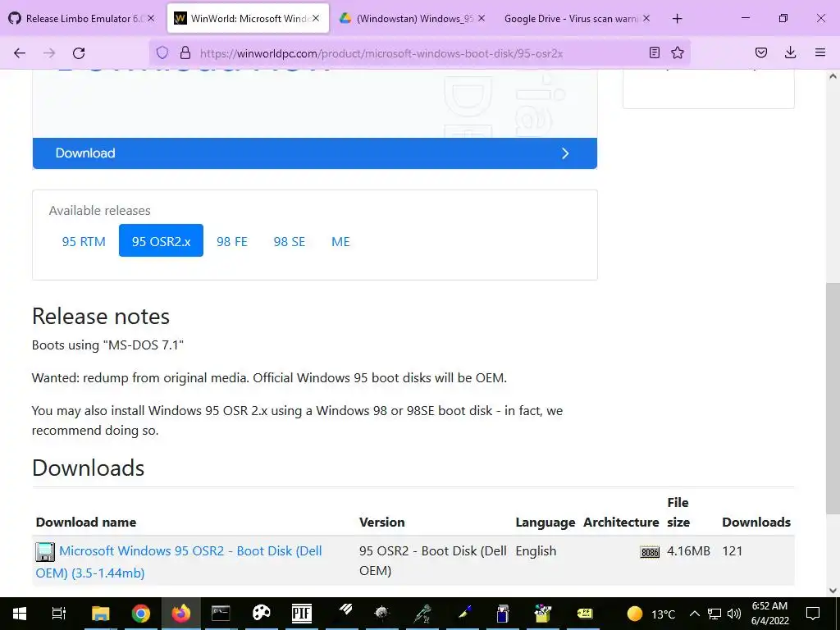Open the Windows Start menu

point(20,614)
